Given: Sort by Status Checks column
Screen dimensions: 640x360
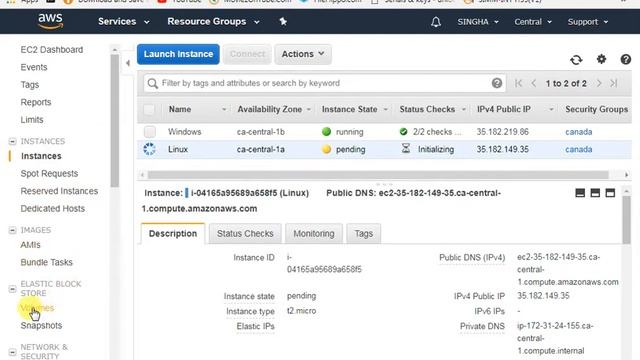Looking at the screenshot, I should (427, 109).
